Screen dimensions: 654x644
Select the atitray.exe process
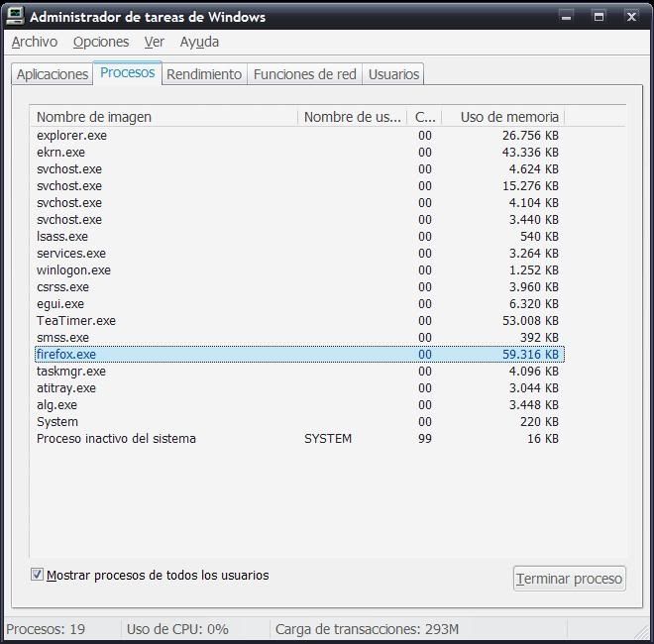299,388
